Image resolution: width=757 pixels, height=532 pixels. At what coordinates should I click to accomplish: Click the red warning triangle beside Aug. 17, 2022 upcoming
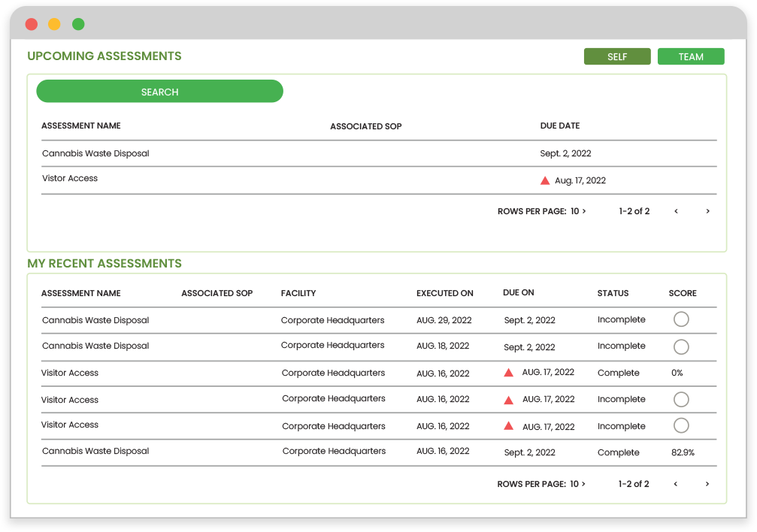coord(545,180)
